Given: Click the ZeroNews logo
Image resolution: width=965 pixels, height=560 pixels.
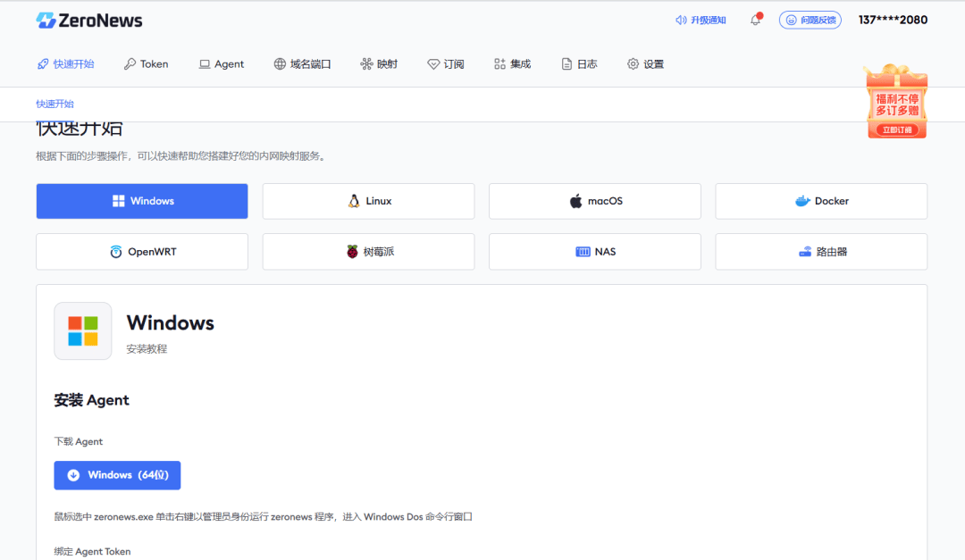Looking at the screenshot, I should tap(88, 21).
